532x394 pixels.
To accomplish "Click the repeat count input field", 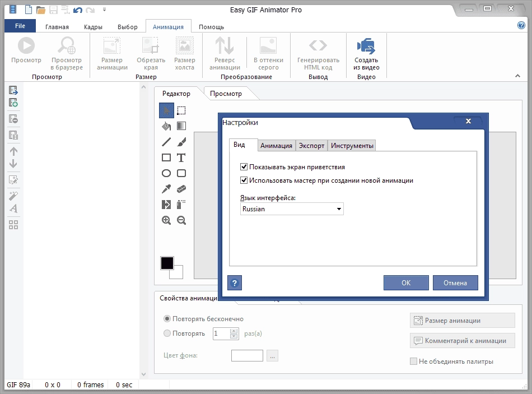I will point(221,333).
